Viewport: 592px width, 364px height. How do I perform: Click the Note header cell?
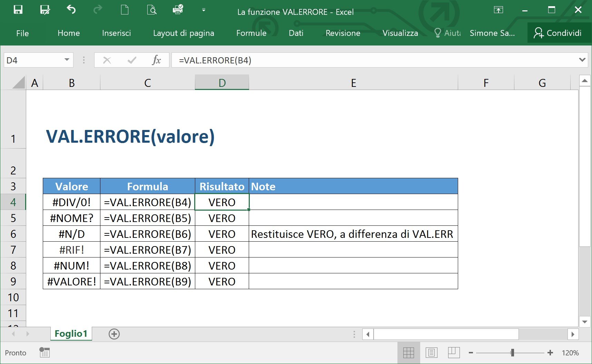point(353,186)
